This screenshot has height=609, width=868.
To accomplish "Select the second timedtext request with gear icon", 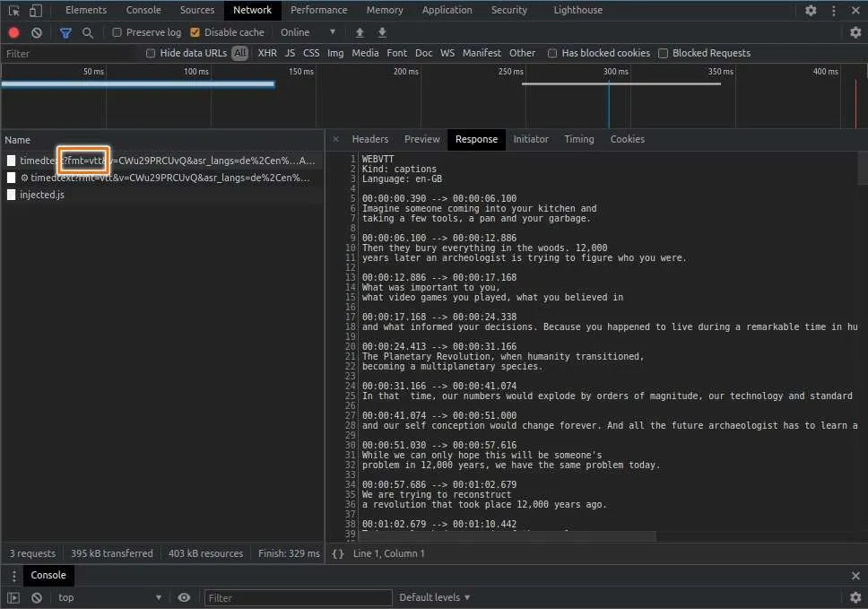I will [163, 178].
